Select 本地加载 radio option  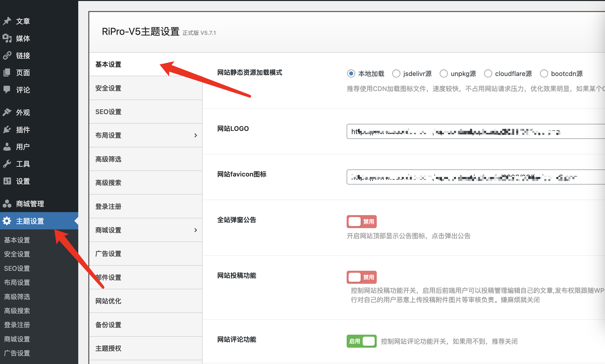(351, 74)
